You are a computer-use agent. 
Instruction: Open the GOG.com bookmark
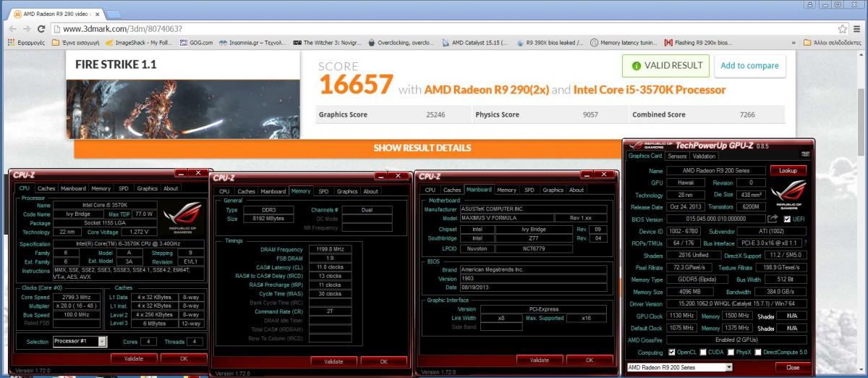tap(197, 43)
